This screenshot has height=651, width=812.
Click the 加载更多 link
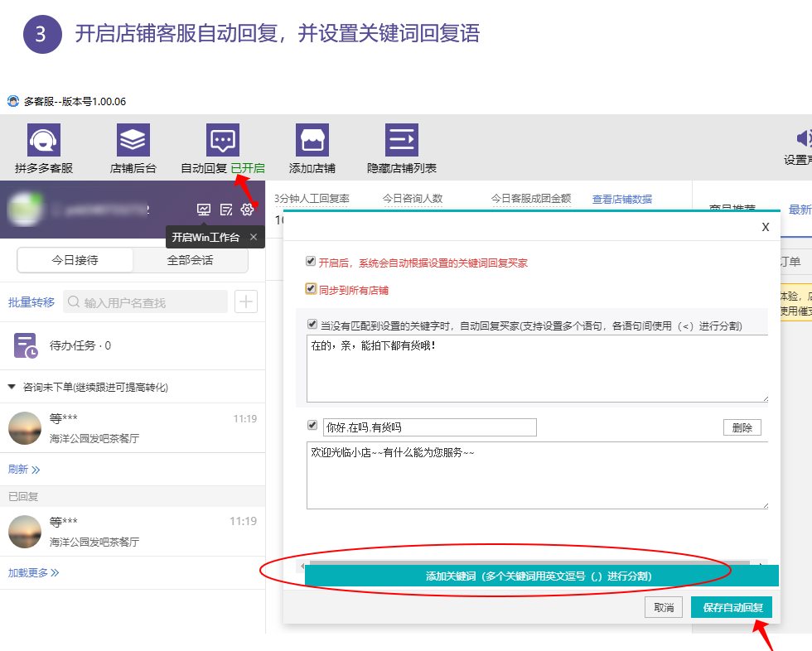click(x=33, y=573)
